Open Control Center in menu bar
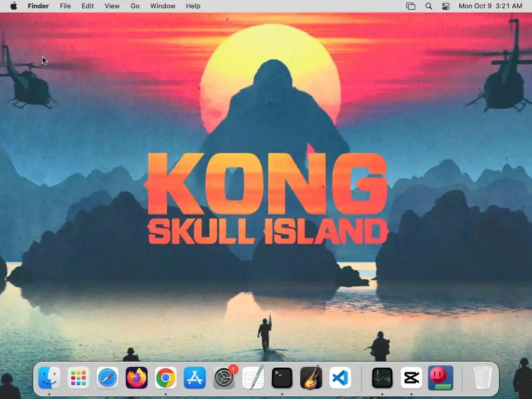Viewport: 532px width, 399px height. [x=445, y=6]
